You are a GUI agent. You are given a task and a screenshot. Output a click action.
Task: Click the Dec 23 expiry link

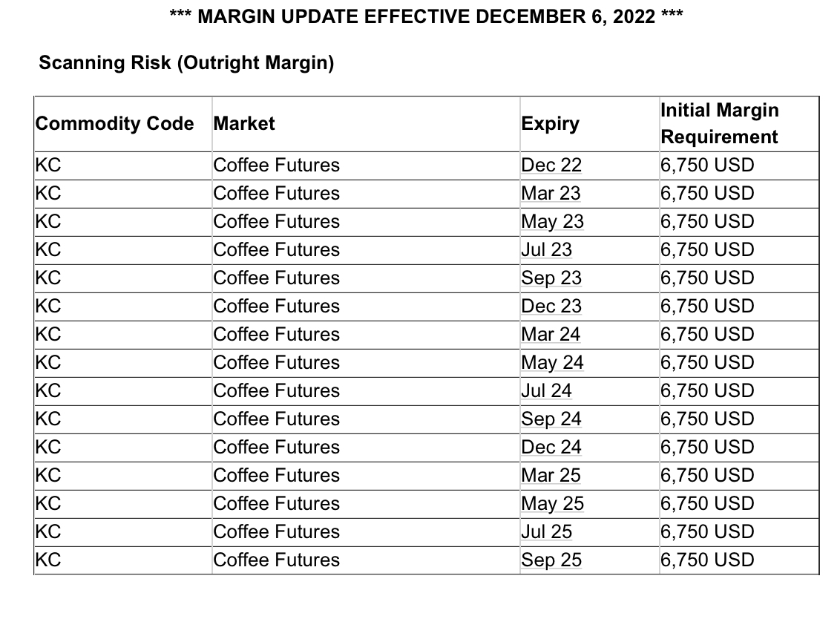point(551,306)
